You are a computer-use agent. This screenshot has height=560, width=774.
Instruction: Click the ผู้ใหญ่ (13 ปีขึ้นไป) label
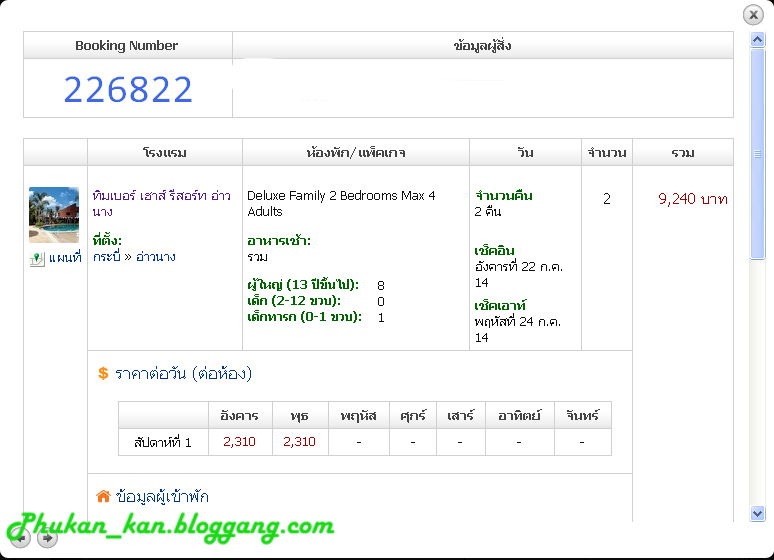pos(303,285)
